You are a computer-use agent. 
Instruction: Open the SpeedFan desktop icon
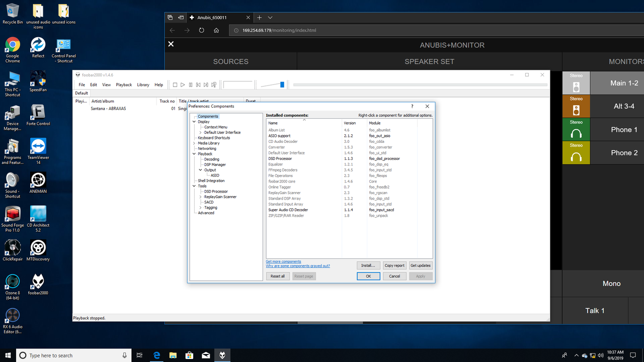click(x=38, y=81)
